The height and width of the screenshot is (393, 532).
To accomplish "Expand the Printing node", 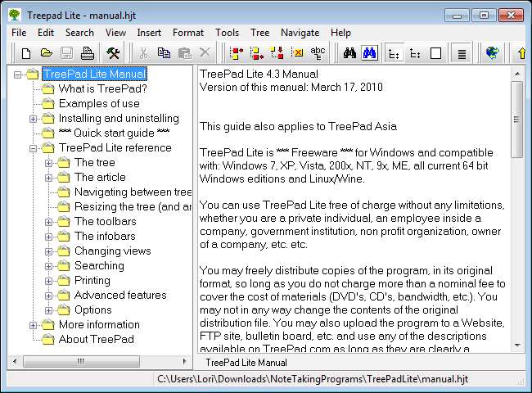I will [x=48, y=281].
